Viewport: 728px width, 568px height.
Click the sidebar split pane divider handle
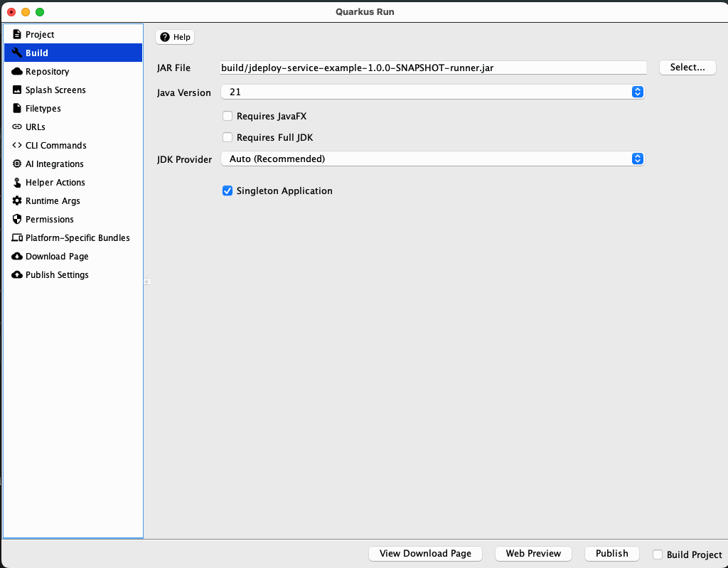146,282
